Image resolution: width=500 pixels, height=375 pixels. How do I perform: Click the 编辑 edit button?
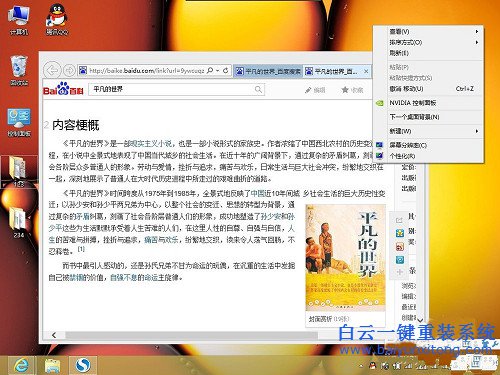pyautogui.click(x=315, y=90)
